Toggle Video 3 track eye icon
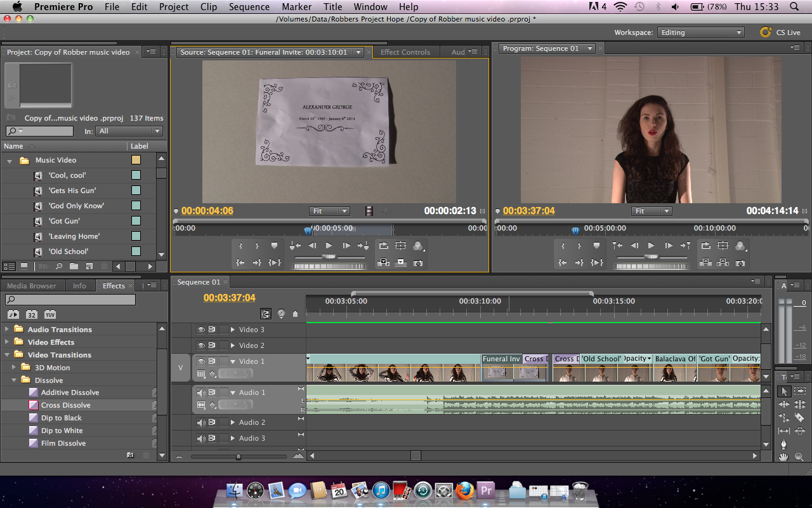The width and height of the screenshot is (812, 508). [x=201, y=330]
